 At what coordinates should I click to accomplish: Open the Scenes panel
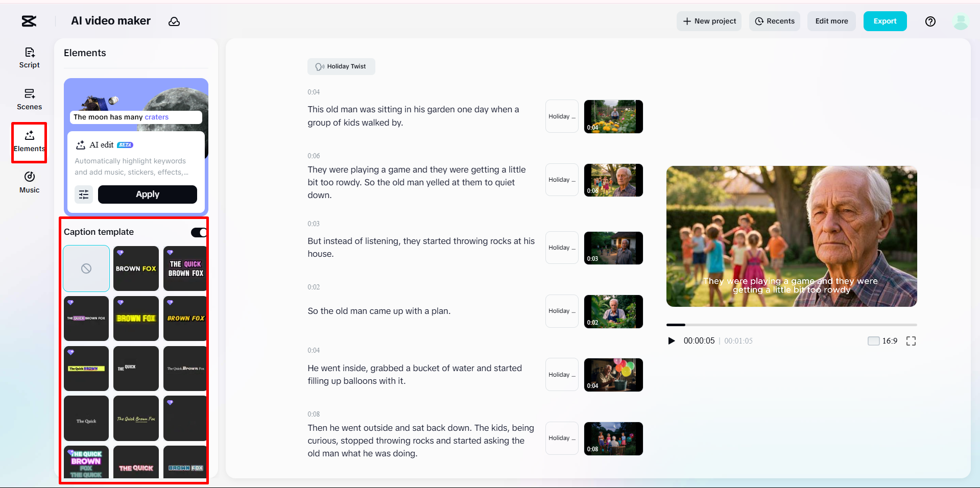click(29, 99)
